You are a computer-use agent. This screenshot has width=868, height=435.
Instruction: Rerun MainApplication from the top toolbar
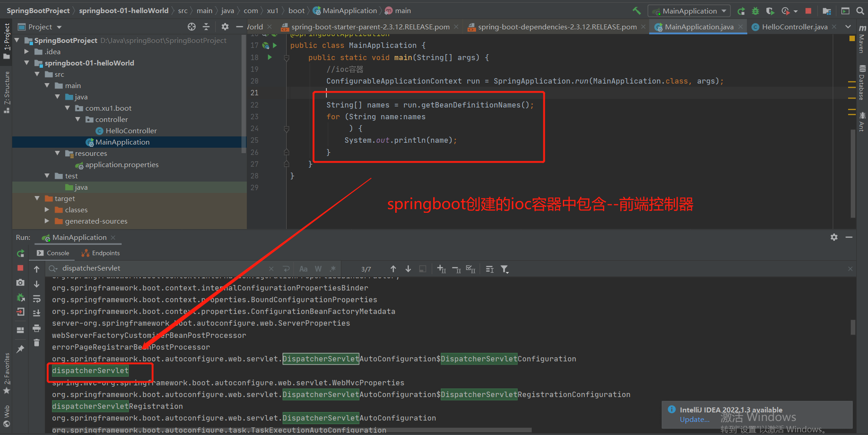click(x=741, y=11)
